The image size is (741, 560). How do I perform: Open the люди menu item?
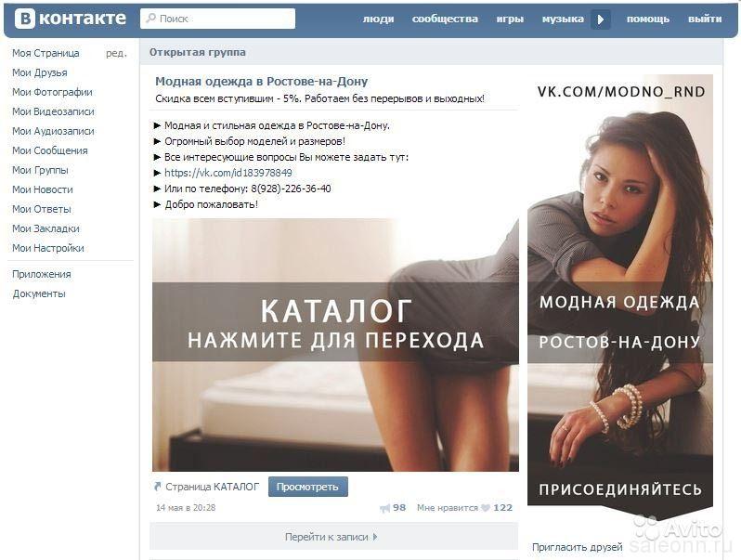[x=378, y=19]
